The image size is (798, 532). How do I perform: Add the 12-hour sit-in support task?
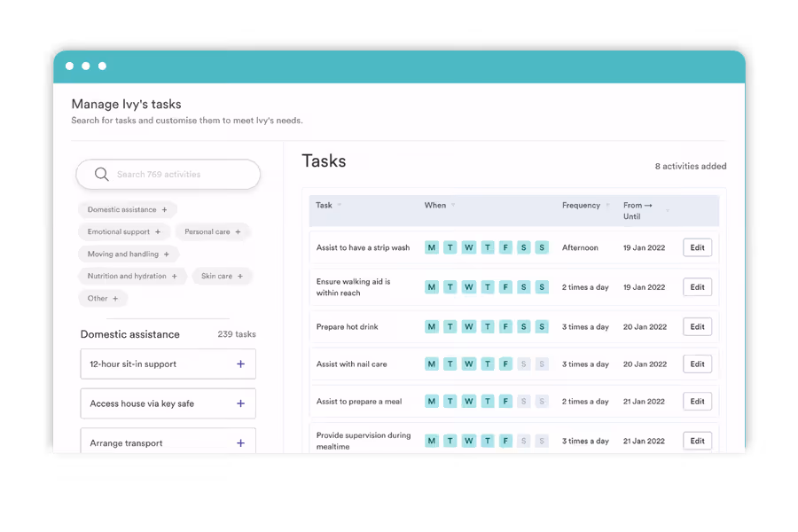[240, 364]
